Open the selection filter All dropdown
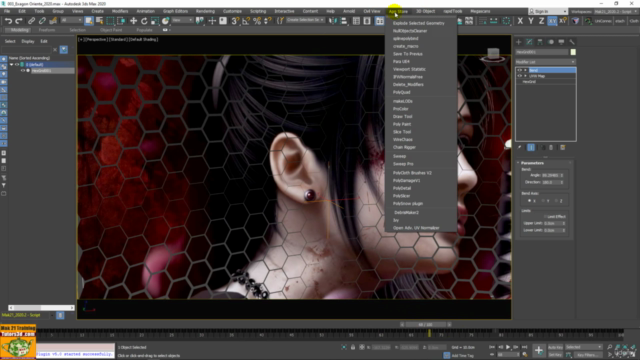This screenshot has height=360, width=640. 71,20
